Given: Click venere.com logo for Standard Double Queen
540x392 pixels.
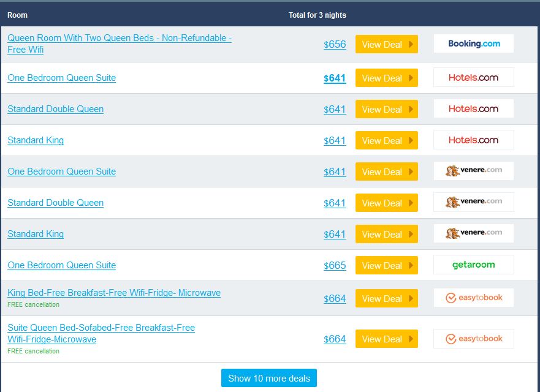Looking at the screenshot, I should click(x=473, y=202).
